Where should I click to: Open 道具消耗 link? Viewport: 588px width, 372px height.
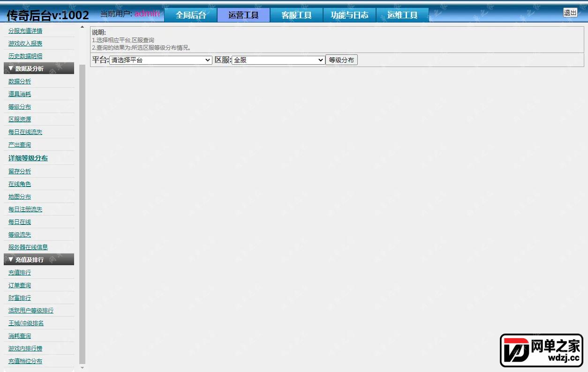coord(20,94)
